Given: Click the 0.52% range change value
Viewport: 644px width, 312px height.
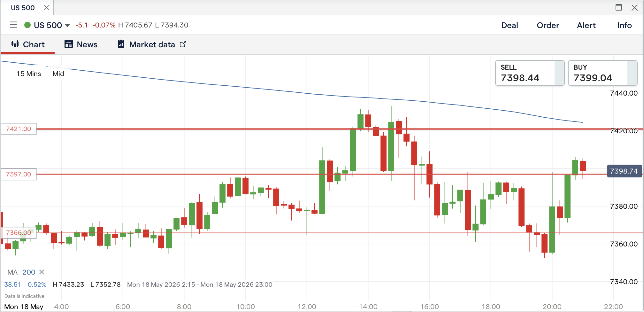Looking at the screenshot, I should pyautogui.click(x=37, y=285).
